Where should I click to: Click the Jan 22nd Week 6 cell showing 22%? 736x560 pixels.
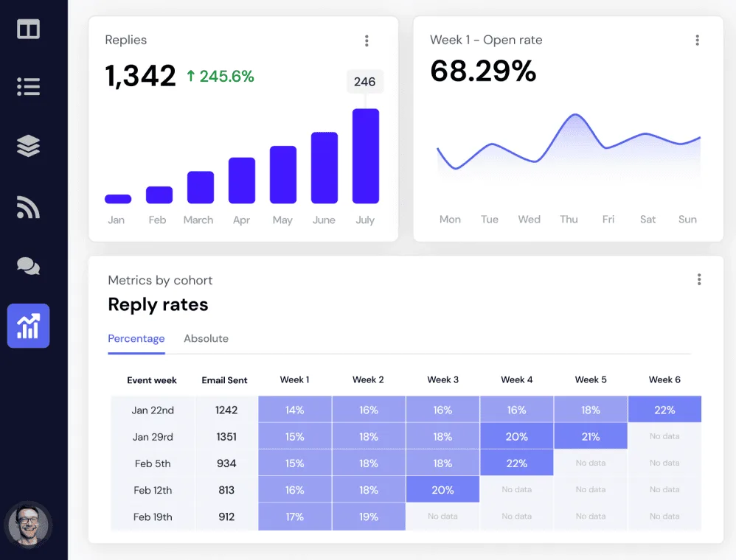pos(664,409)
